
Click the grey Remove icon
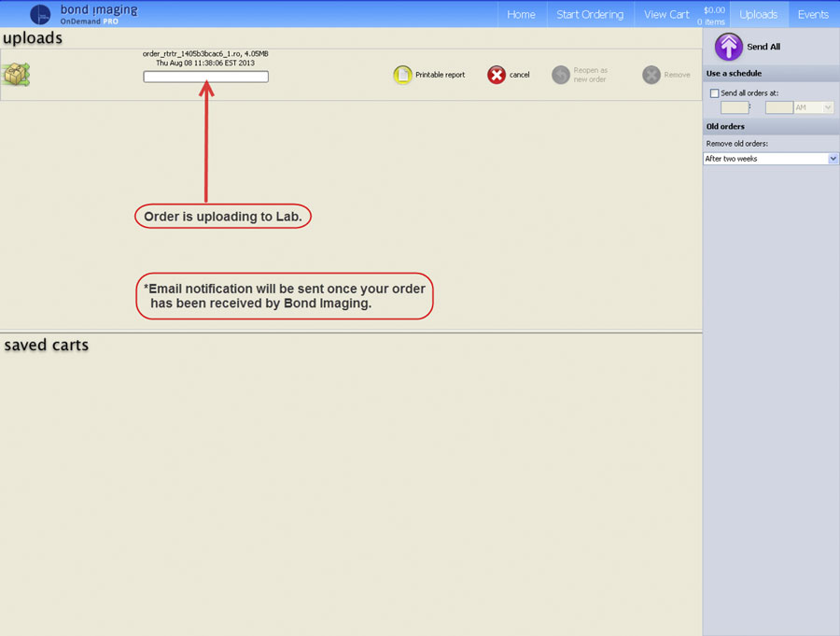tap(651, 75)
